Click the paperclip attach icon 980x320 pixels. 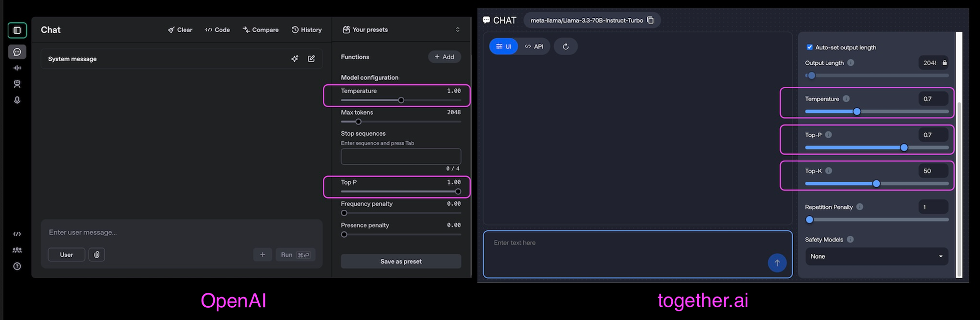tap(96, 254)
